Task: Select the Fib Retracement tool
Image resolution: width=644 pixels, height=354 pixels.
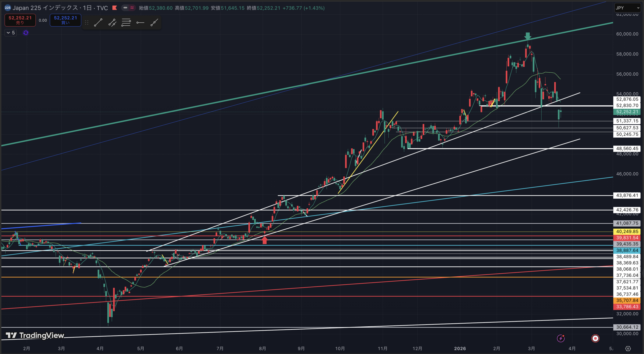Action: click(126, 23)
